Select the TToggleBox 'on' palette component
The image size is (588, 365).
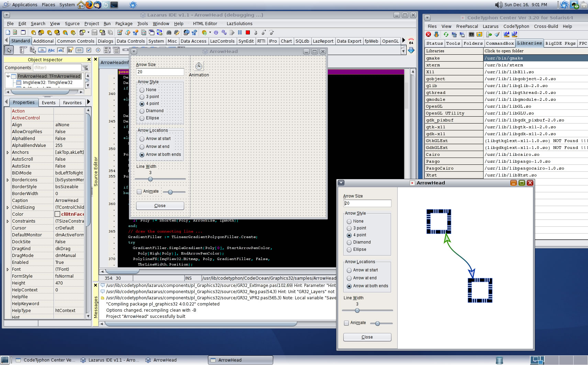[79, 50]
